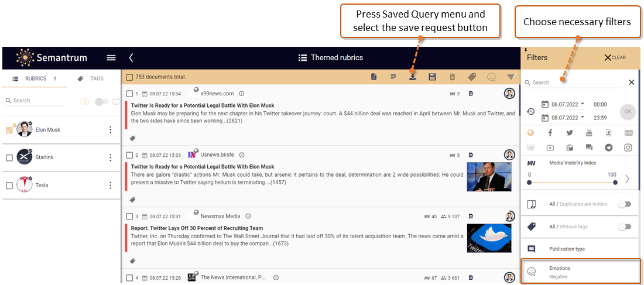The width and height of the screenshot is (644, 285).
Task: Select the forum chat bubbles filter icon
Action: pos(589,147)
